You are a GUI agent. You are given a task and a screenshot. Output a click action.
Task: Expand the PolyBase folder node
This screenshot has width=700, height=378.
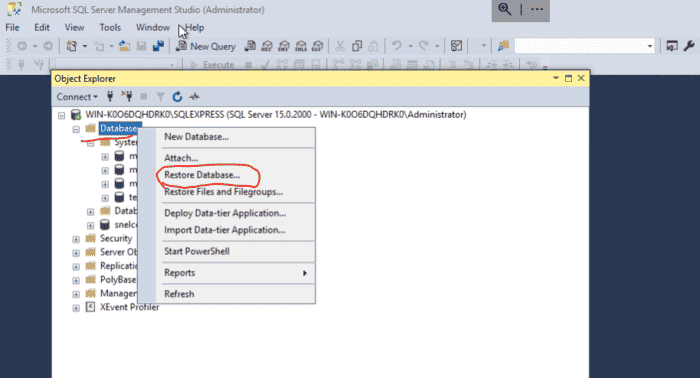tap(76, 281)
